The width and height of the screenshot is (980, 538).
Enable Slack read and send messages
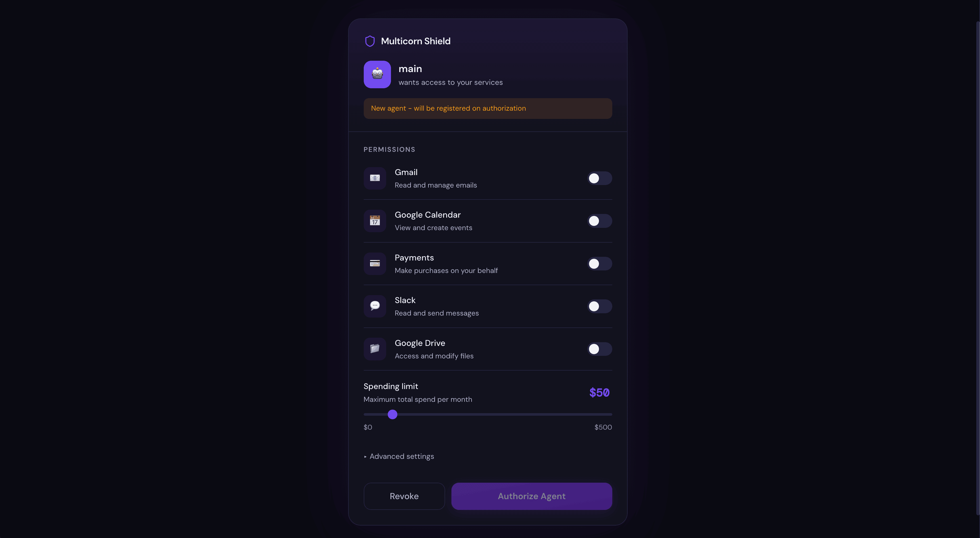pyautogui.click(x=599, y=306)
